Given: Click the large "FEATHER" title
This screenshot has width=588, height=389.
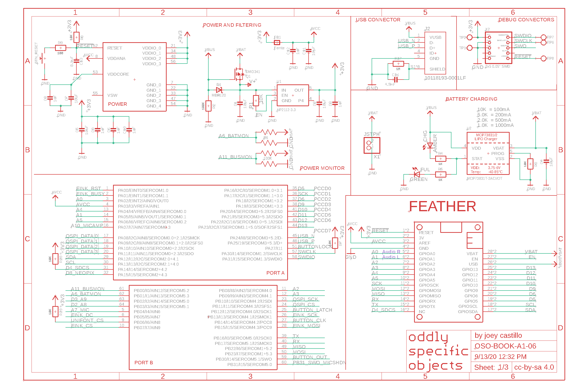Looking at the screenshot, I should pos(442,206).
